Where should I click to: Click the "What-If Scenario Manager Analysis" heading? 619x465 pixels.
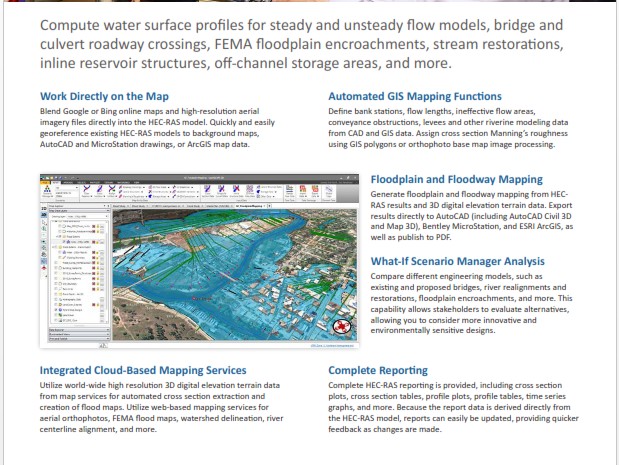[x=458, y=261]
